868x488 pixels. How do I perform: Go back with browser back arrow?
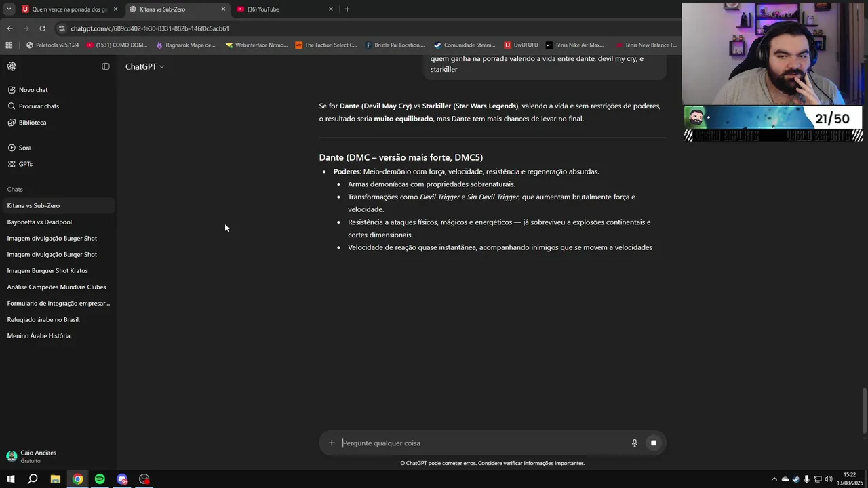click(9, 28)
